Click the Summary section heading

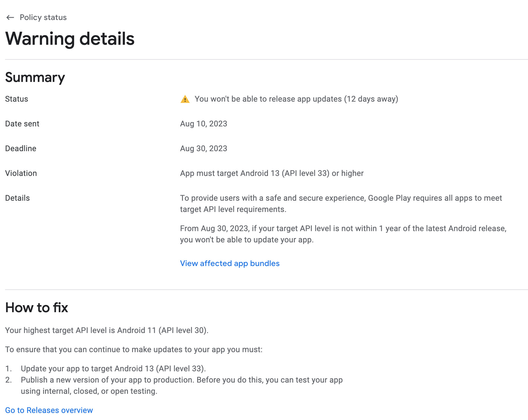pyautogui.click(x=35, y=77)
